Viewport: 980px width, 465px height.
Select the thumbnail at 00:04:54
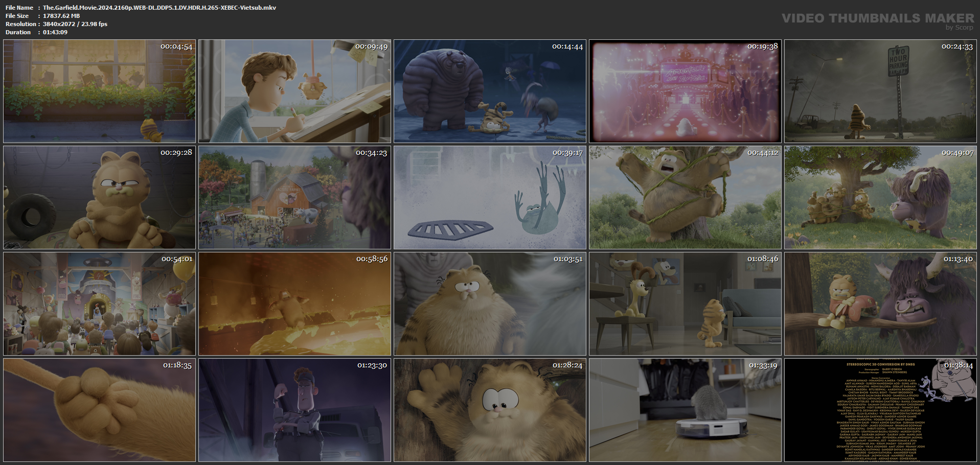(x=99, y=91)
